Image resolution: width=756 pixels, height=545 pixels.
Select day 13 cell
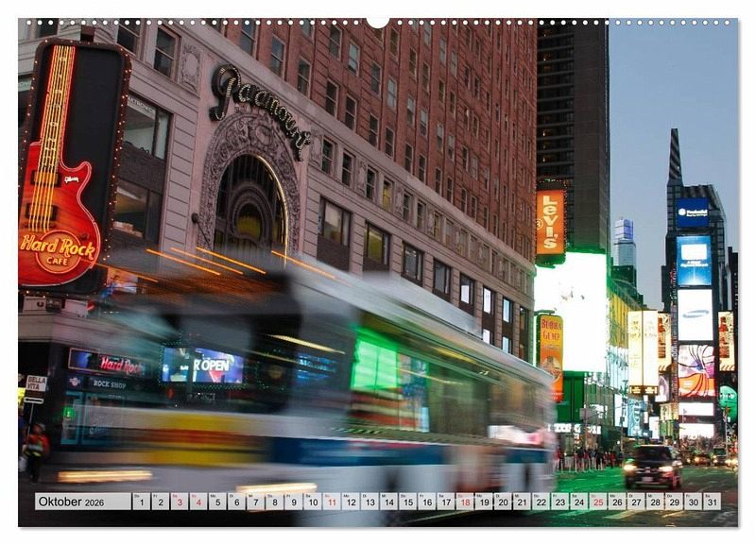[369, 502]
